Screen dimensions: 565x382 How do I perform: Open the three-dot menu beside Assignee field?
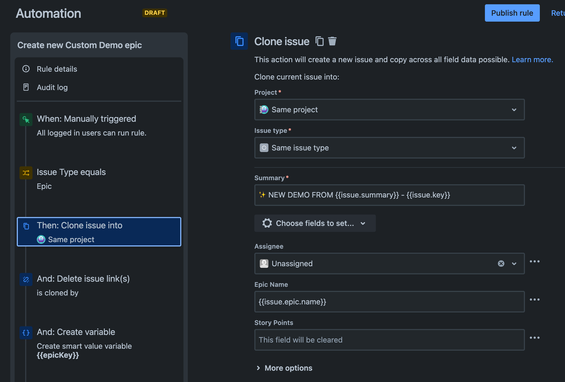point(534,261)
